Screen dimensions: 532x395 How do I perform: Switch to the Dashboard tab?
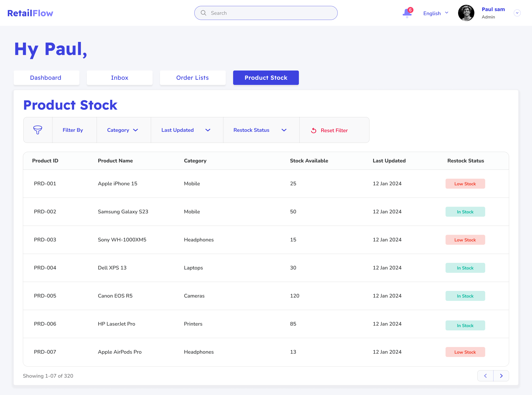click(46, 78)
